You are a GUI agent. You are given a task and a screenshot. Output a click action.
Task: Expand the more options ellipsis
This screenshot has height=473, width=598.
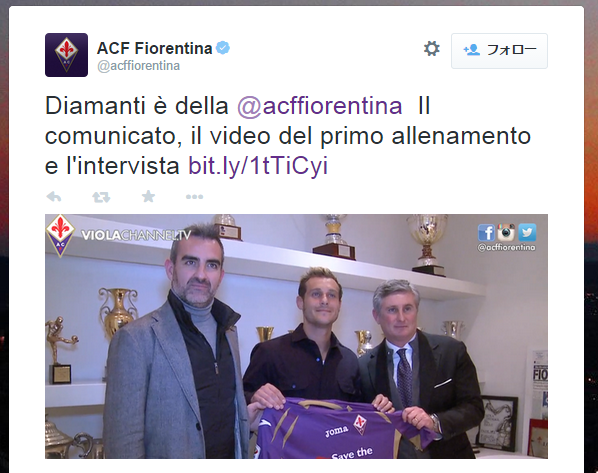coord(195,197)
